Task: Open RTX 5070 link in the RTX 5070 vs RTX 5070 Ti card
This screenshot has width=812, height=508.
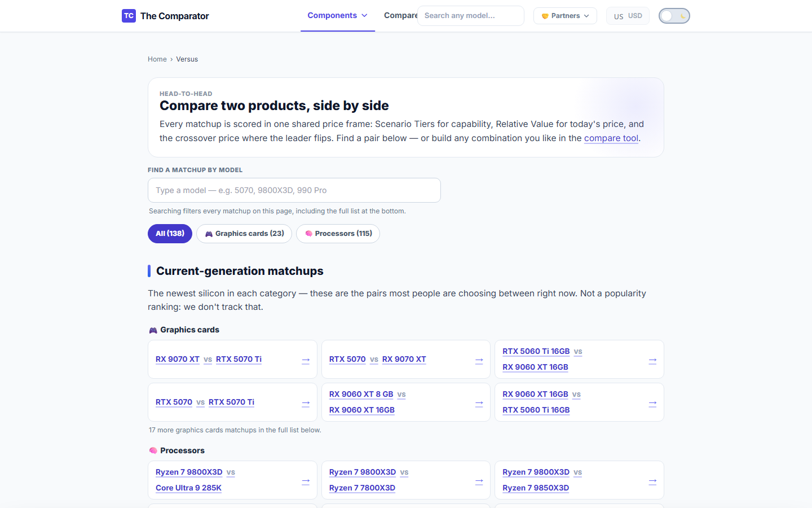Action: (174, 402)
